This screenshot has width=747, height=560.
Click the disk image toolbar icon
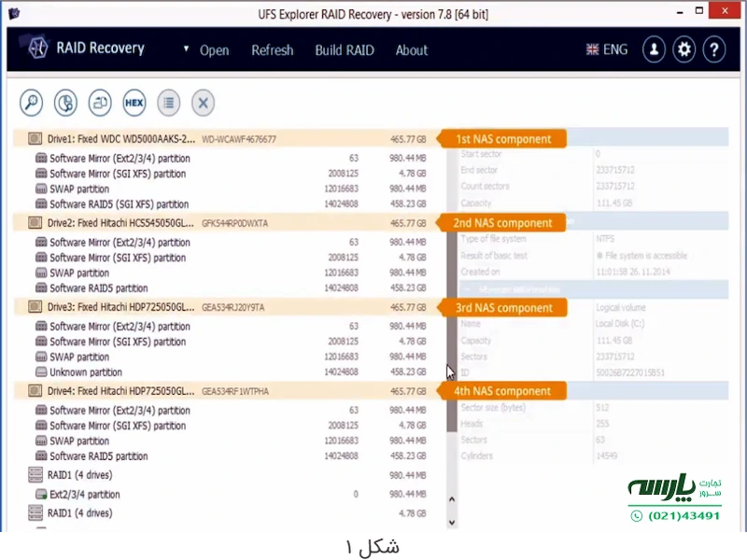(x=100, y=103)
